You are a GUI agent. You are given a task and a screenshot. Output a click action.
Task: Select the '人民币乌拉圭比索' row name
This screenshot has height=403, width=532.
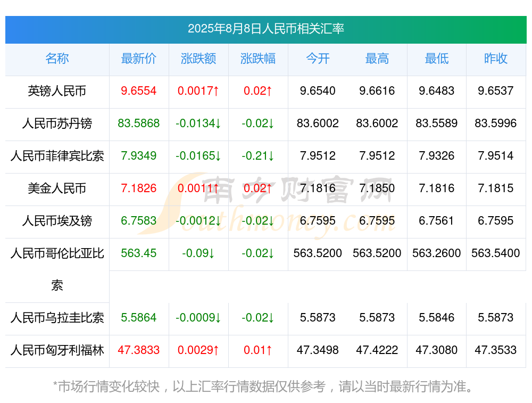pos(57,318)
